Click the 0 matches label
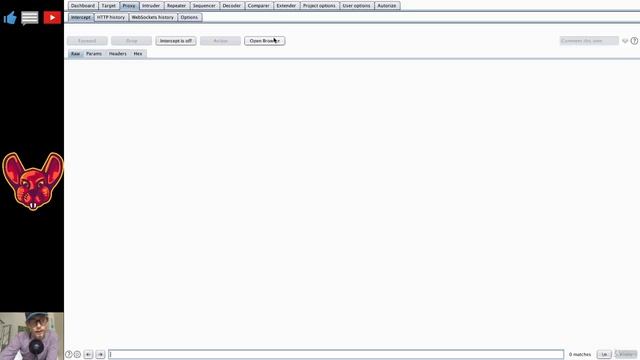Screen dimensions: 640x360 (580, 354)
